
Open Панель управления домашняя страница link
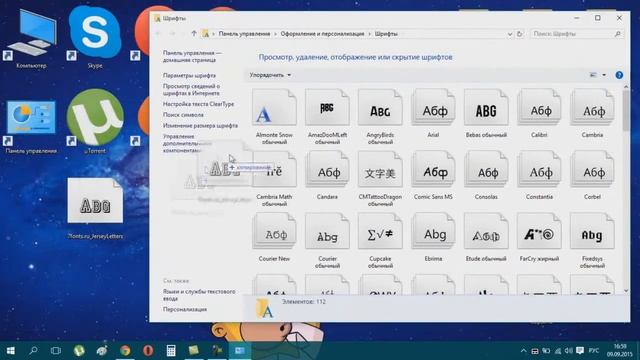192,56
